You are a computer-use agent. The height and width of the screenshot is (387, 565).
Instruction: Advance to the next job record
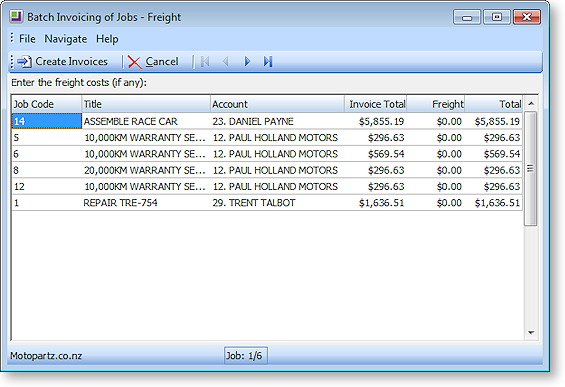247,62
